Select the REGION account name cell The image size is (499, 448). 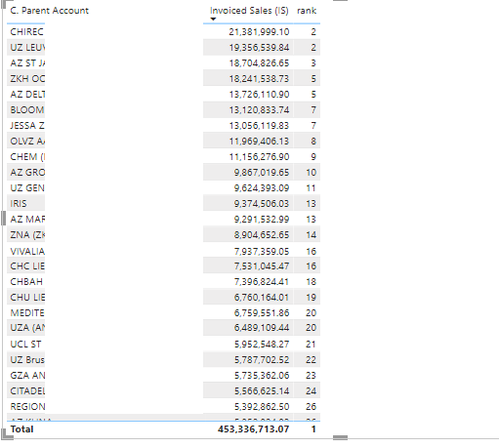click(x=27, y=407)
